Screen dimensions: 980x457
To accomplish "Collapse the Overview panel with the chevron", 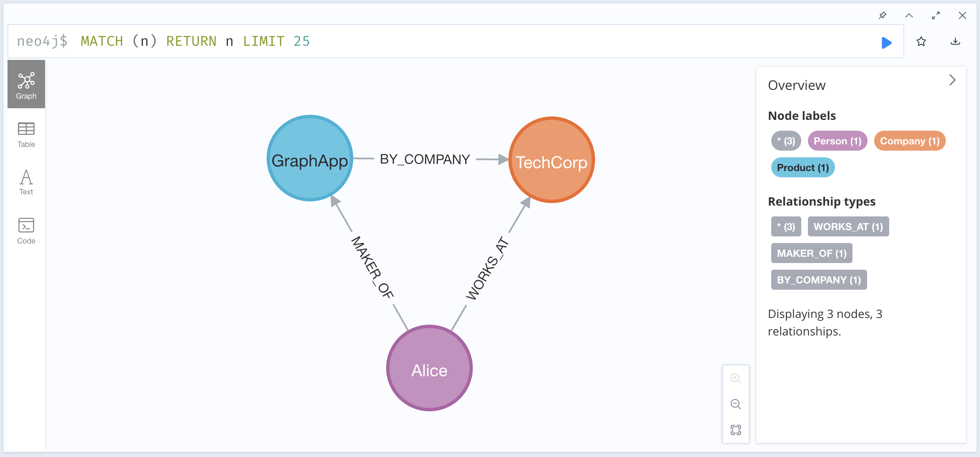I will point(952,79).
